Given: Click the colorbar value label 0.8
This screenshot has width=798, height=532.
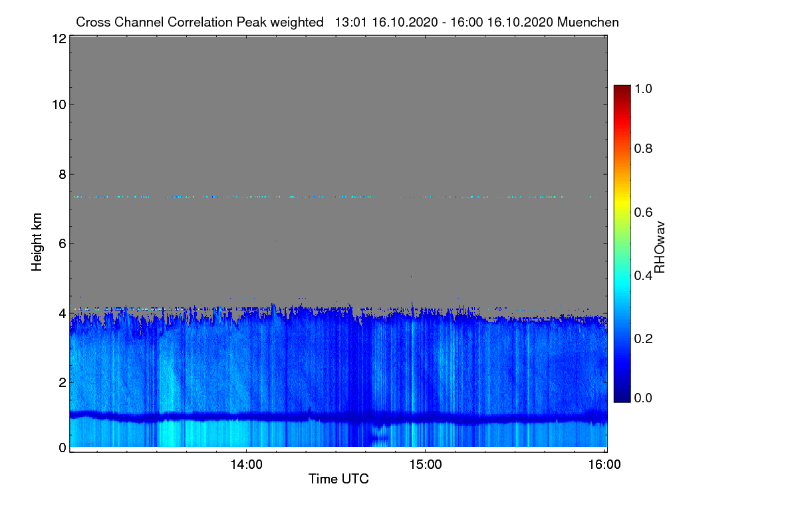Looking at the screenshot, I should (x=642, y=148).
